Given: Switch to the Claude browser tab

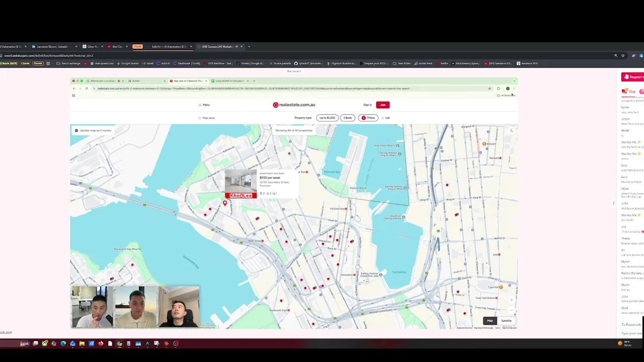Looking at the screenshot, I should point(137,46).
